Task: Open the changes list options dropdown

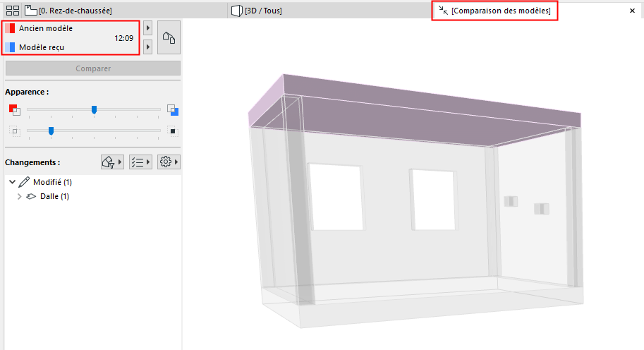Action: pyautogui.click(x=140, y=162)
